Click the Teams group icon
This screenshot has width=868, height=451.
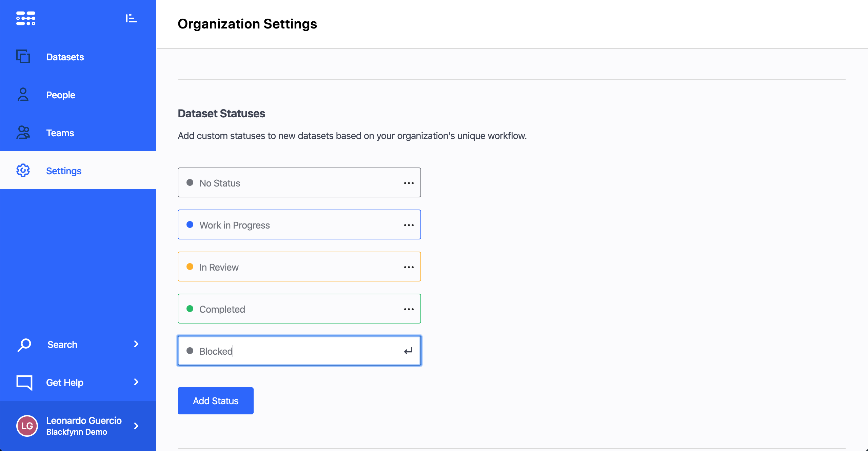[x=23, y=133]
